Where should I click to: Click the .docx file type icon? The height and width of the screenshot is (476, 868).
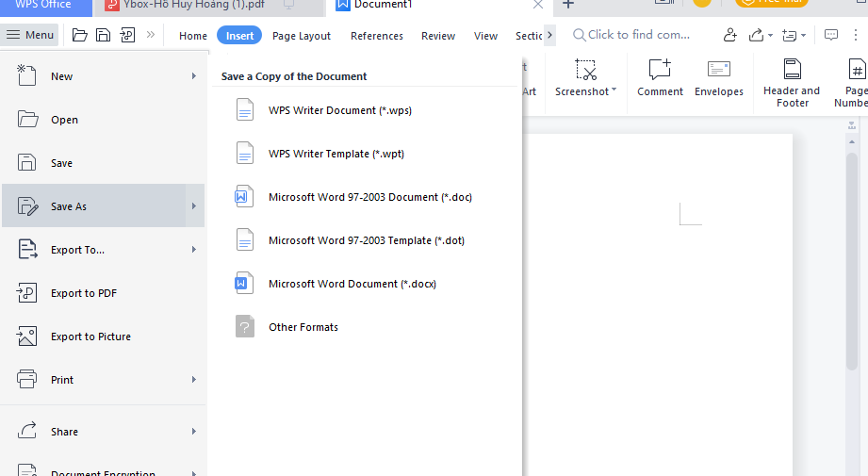click(244, 284)
